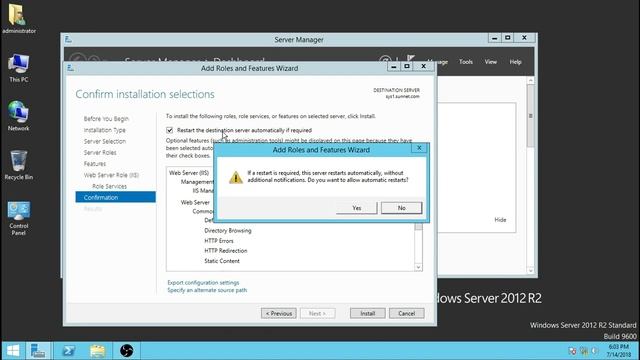The height and width of the screenshot is (360, 640).
Task: Open Server Manager from the taskbar
Action: tap(38, 351)
